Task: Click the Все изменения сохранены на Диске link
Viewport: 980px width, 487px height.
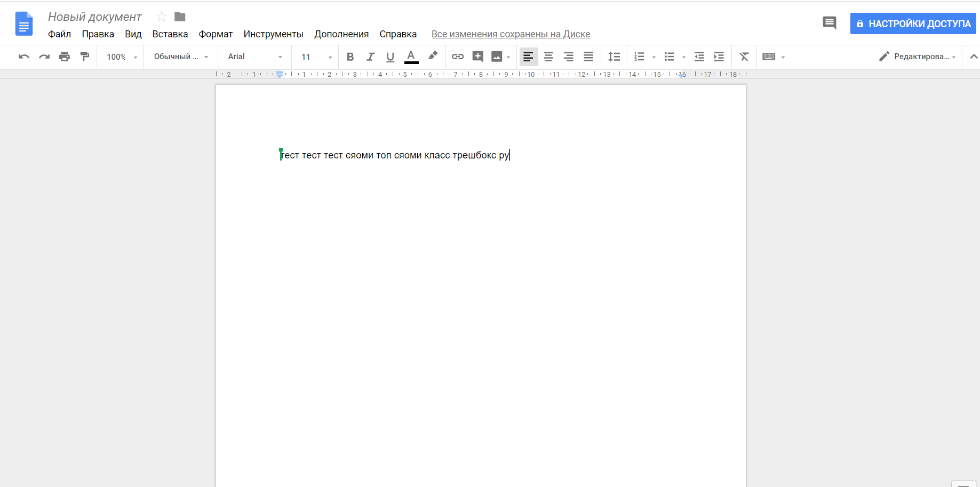Action: coord(511,34)
